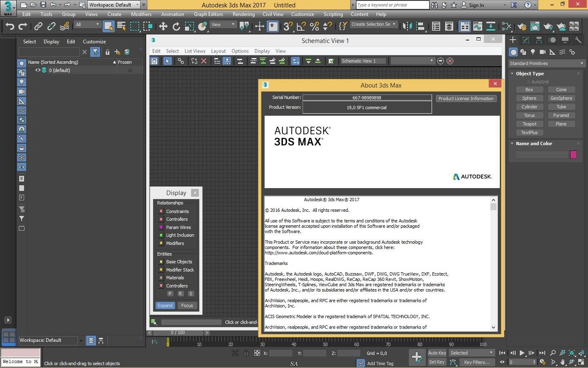Click the search keyword or phrase field
The width and height of the screenshot is (588, 368).
click(392, 5)
